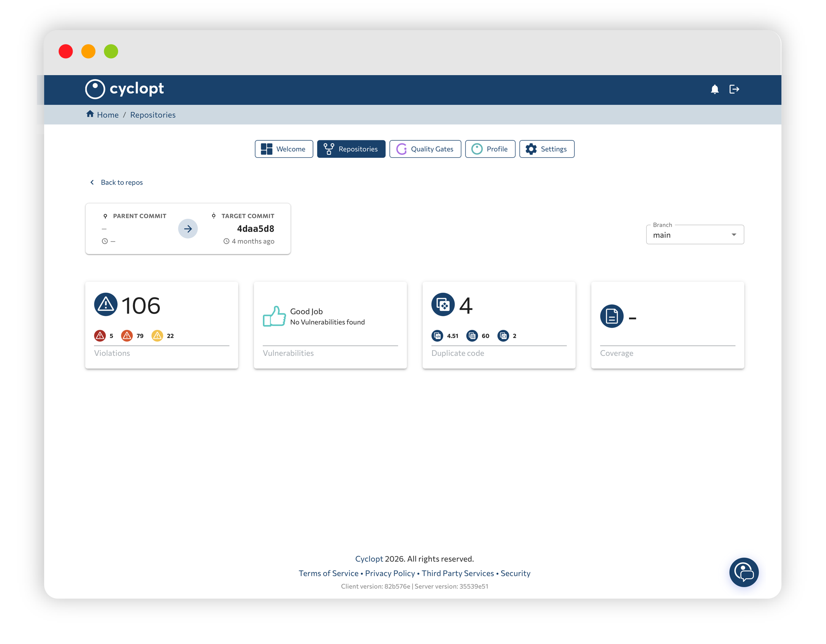The height and width of the screenshot is (644, 826).
Task: Open Third Party Services link
Action: coord(458,573)
